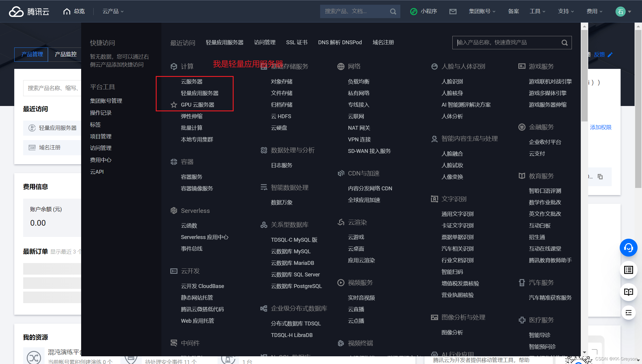Click the user avatar icon
The width and height of the screenshot is (642, 364).
click(620, 11)
